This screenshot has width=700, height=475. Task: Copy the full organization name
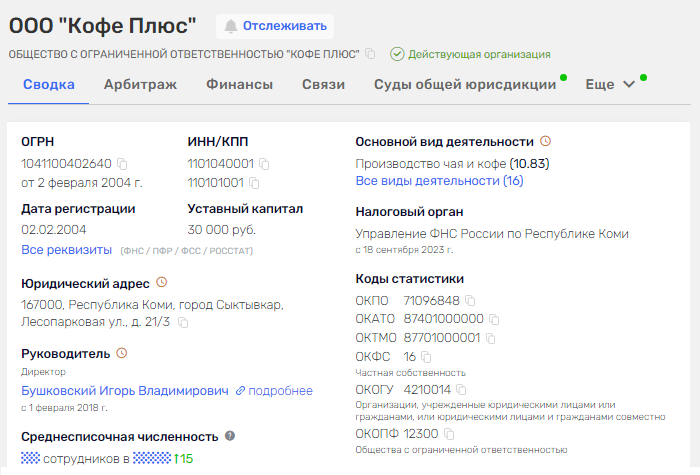pos(370,54)
